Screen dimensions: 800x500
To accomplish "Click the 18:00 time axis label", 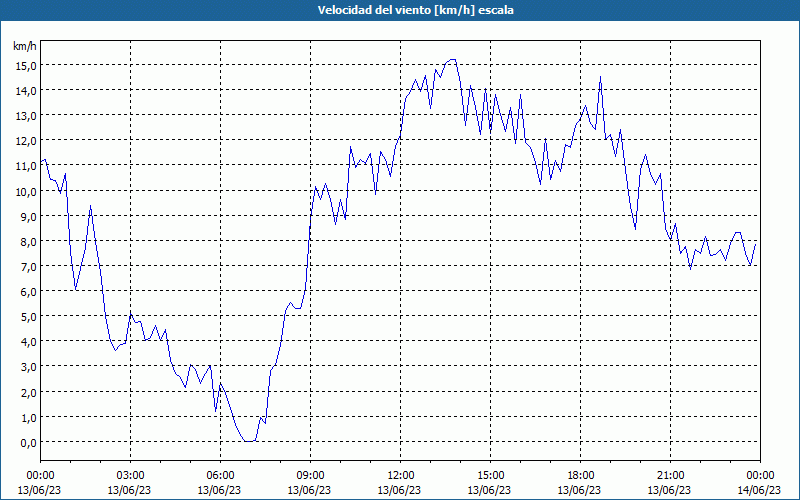I will pos(580,476).
